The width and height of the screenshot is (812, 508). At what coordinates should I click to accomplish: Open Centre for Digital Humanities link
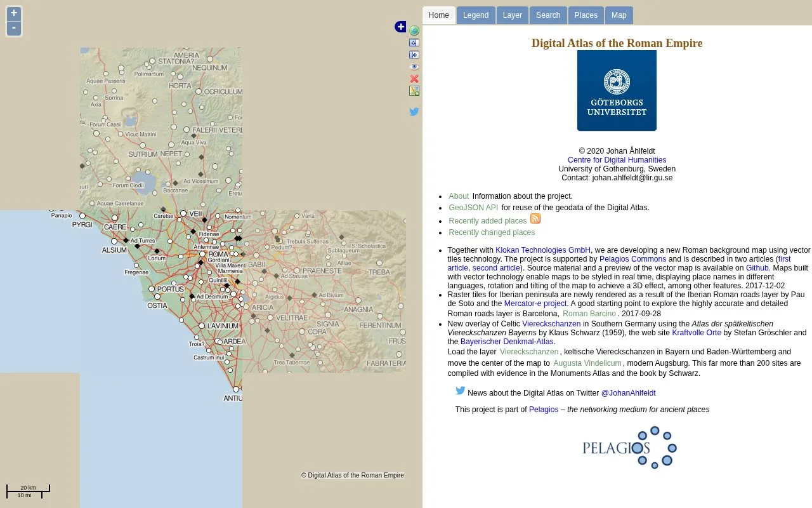(617, 160)
